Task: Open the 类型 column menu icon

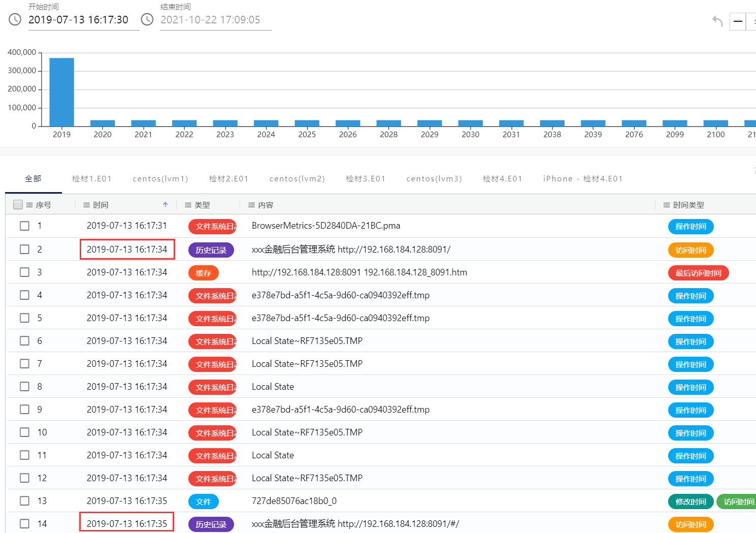Action: tap(188, 205)
